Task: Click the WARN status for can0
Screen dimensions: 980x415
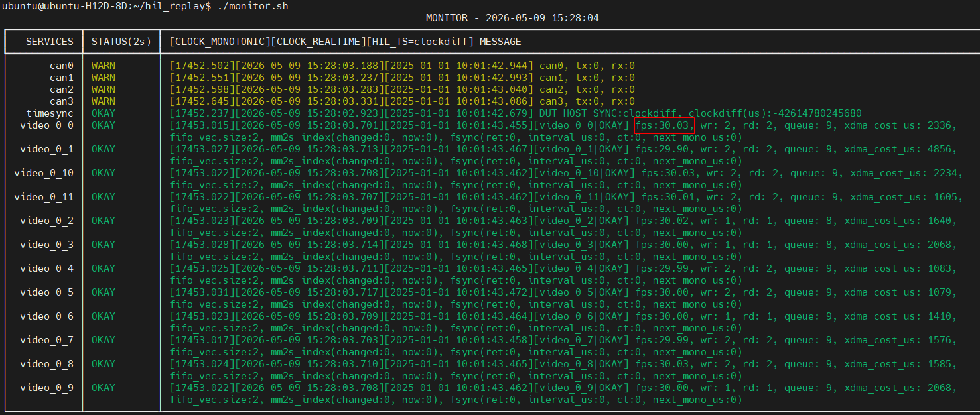Action: point(104,66)
